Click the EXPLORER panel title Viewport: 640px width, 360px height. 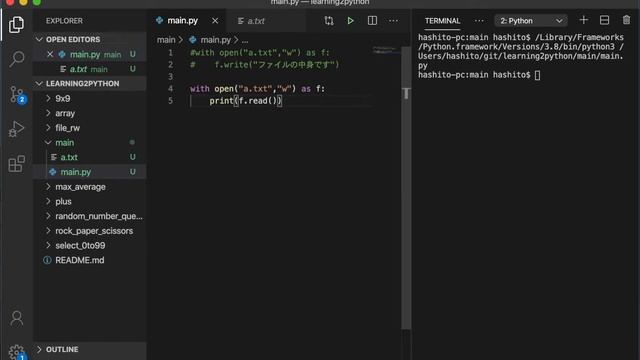point(64,21)
